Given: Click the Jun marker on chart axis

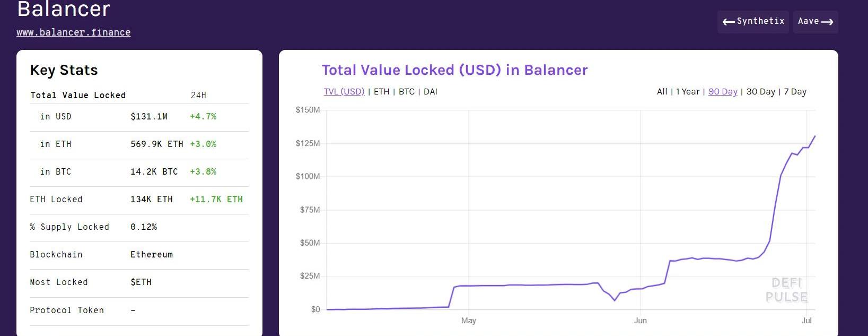Looking at the screenshot, I should (x=640, y=321).
